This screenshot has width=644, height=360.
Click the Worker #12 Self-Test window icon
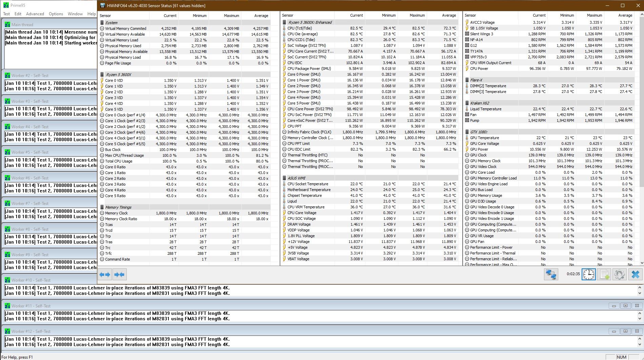tap(7, 331)
